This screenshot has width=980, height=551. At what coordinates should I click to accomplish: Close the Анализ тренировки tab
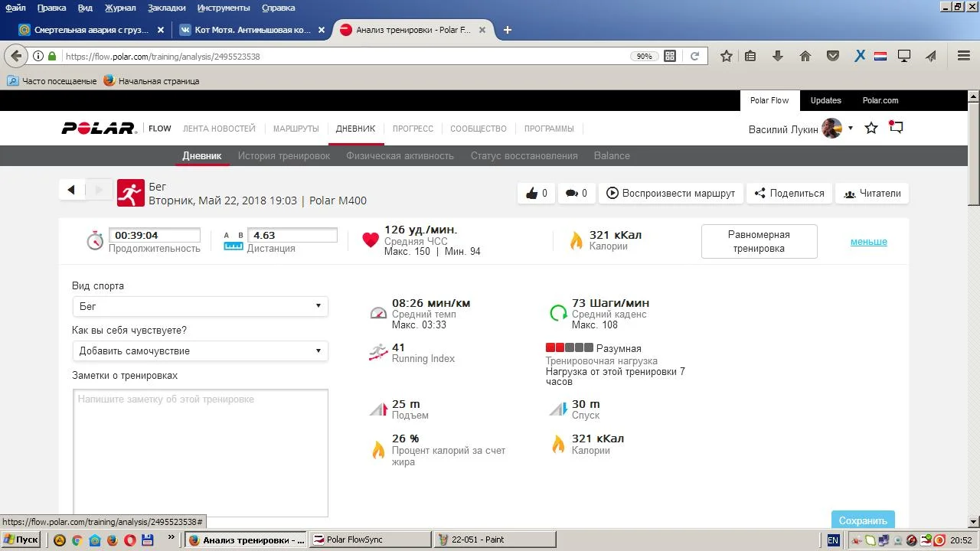pos(482,30)
